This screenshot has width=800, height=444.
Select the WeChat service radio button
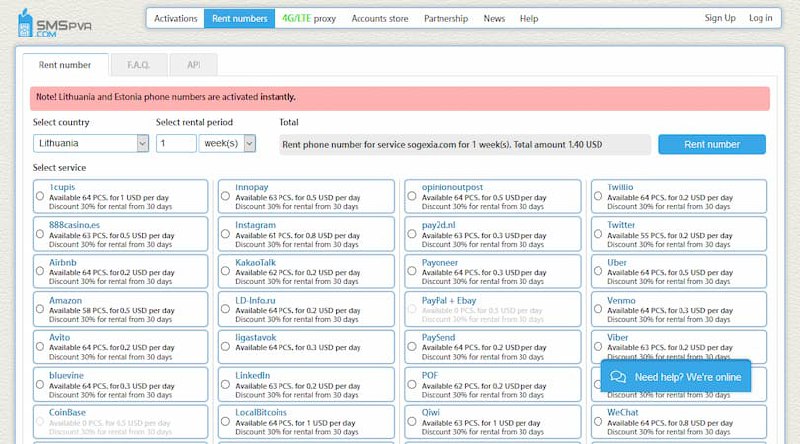597,422
